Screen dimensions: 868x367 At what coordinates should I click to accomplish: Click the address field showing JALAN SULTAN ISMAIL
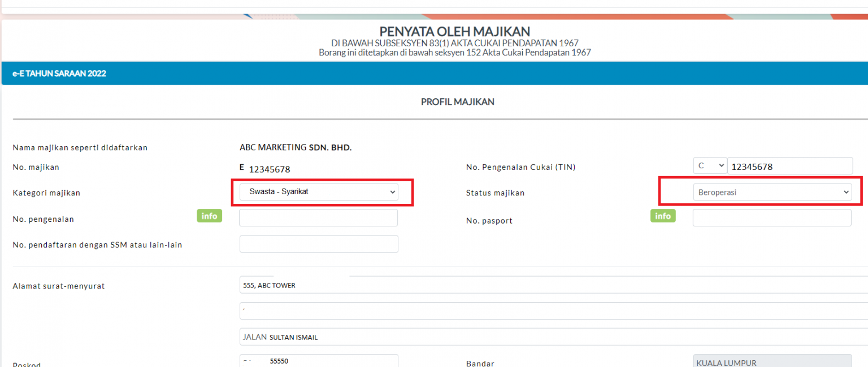tap(396, 336)
